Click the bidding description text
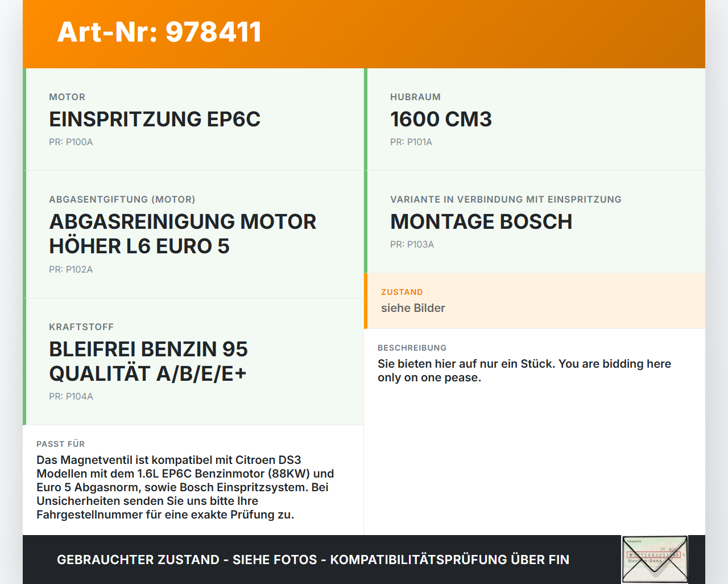 tap(524, 370)
